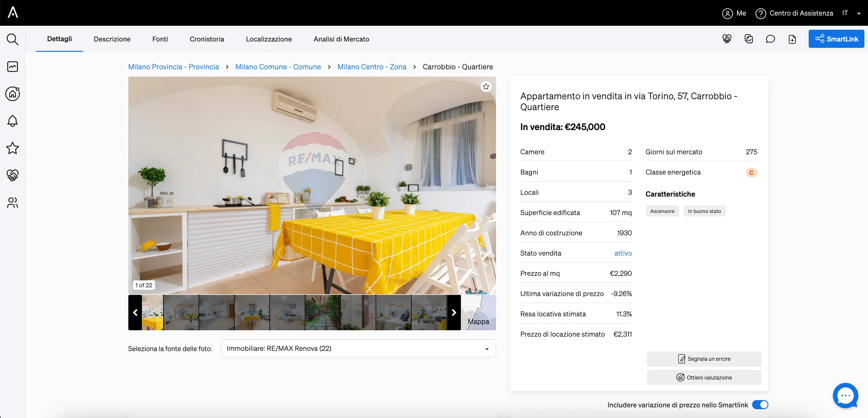The image size is (868, 418).
Task: Click the Ascensore feature tag
Action: 662,211
